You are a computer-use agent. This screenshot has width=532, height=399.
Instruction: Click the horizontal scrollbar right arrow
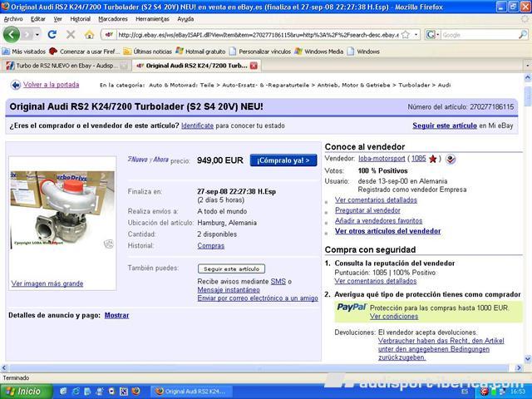519,367
